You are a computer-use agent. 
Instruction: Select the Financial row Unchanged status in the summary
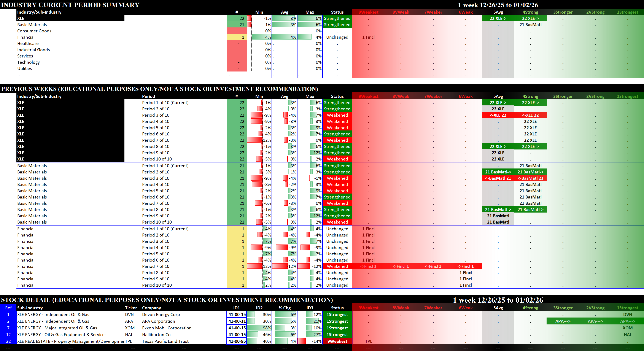(337, 37)
